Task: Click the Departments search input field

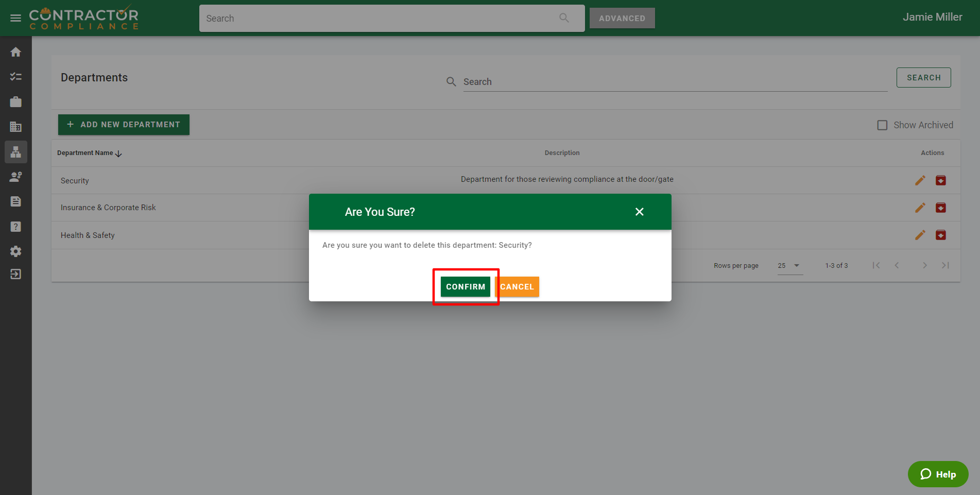Action: click(675, 82)
